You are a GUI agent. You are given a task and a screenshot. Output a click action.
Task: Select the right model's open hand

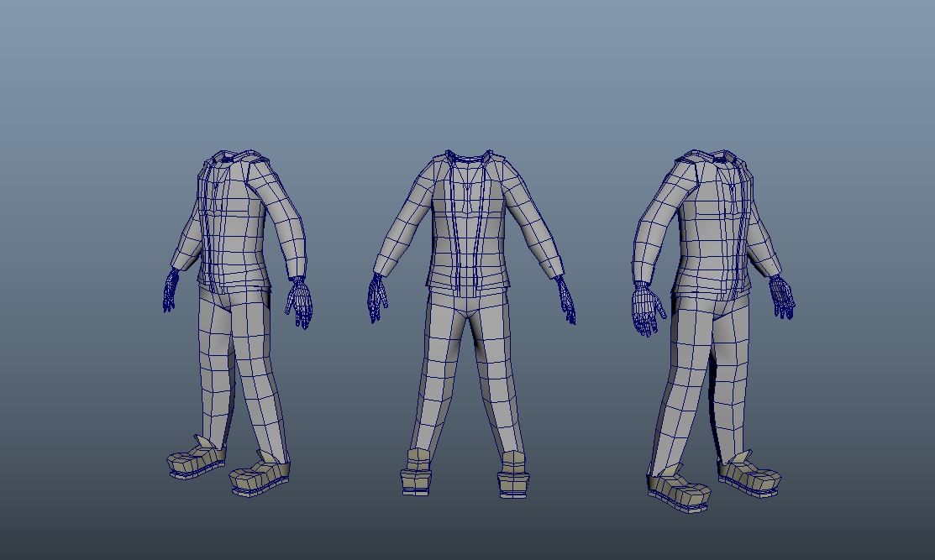[x=649, y=310]
